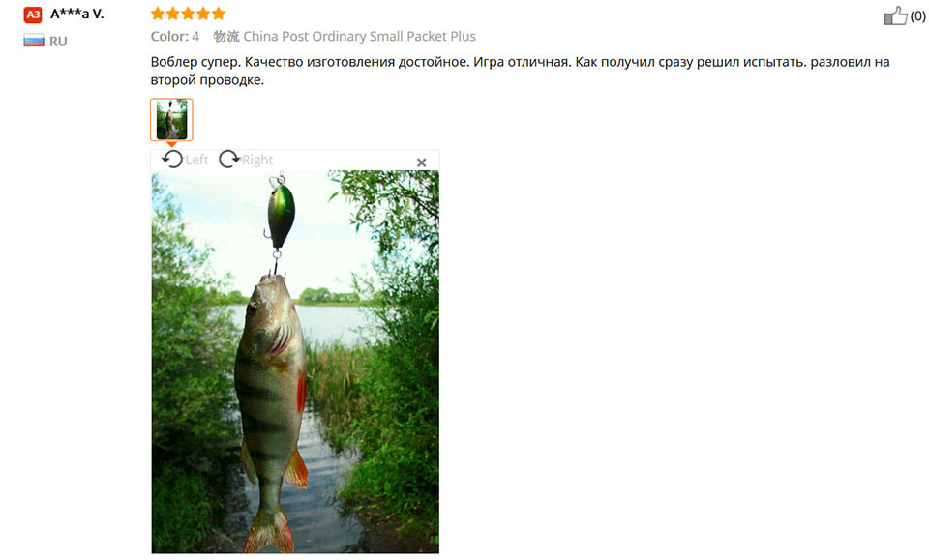Image resolution: width=929 pixels, height=560 pixels.
Task: Click the enlarged perch photo
Action: (295, 362)
